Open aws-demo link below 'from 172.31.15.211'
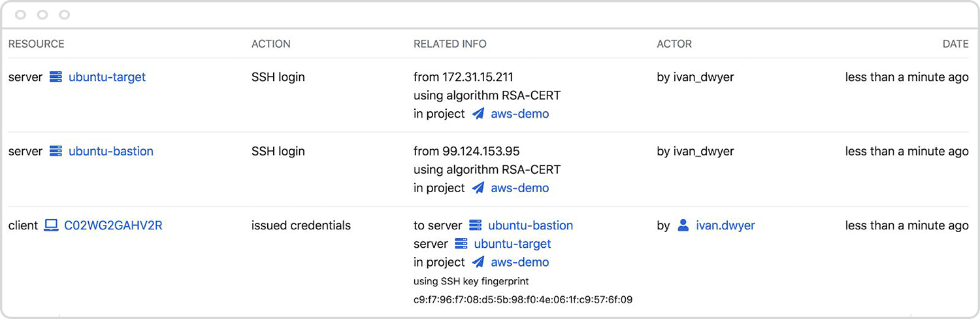 520,114
